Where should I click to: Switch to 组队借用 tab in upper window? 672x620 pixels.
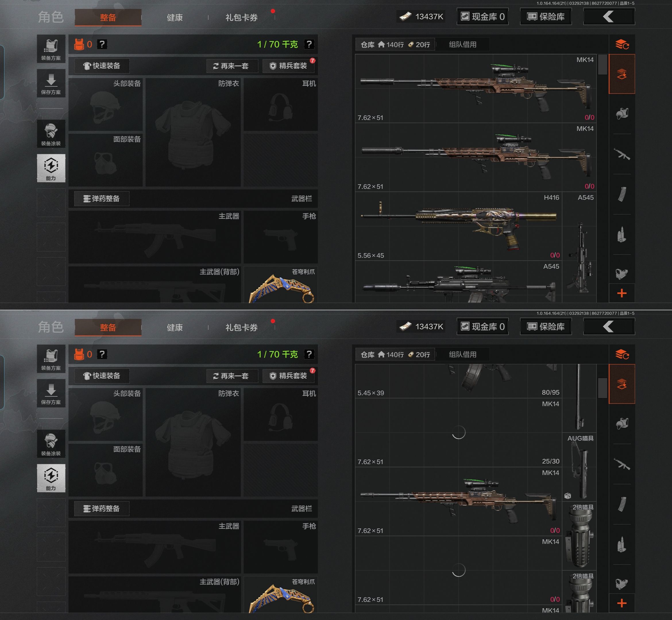[463, 44]
